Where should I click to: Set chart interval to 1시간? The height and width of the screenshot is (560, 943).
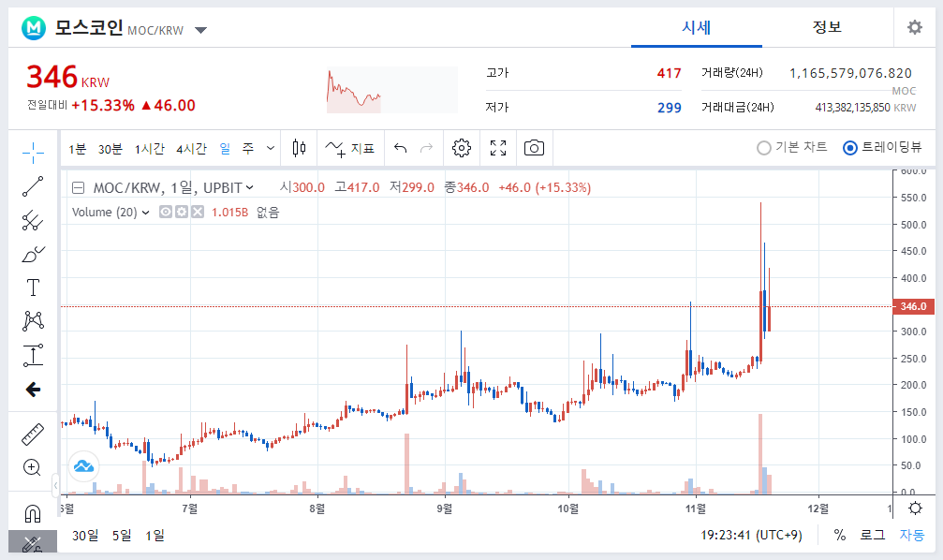point(149,149)
